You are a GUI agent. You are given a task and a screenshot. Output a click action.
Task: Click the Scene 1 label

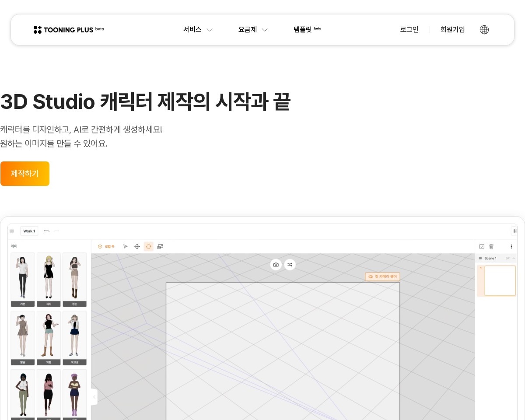coord(490,259)
